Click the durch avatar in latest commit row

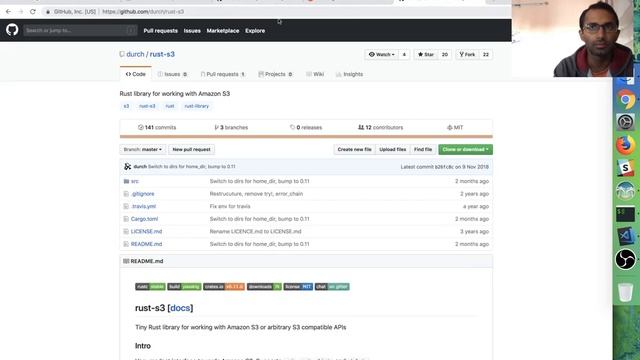click(127, 167)
